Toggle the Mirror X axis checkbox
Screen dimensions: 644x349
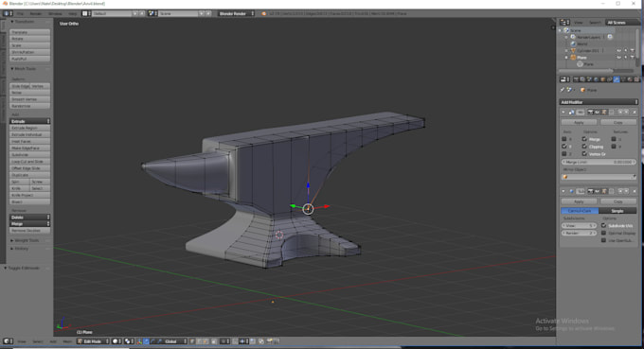[563, 139]
